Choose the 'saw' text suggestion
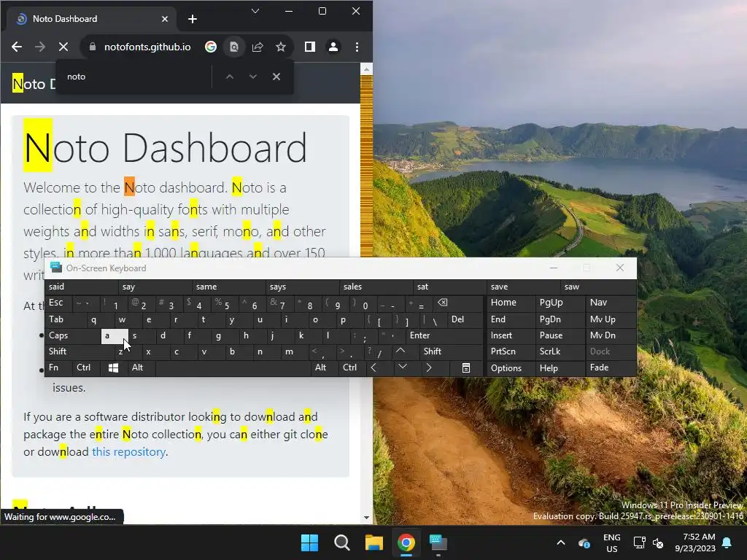 (598, 287)
